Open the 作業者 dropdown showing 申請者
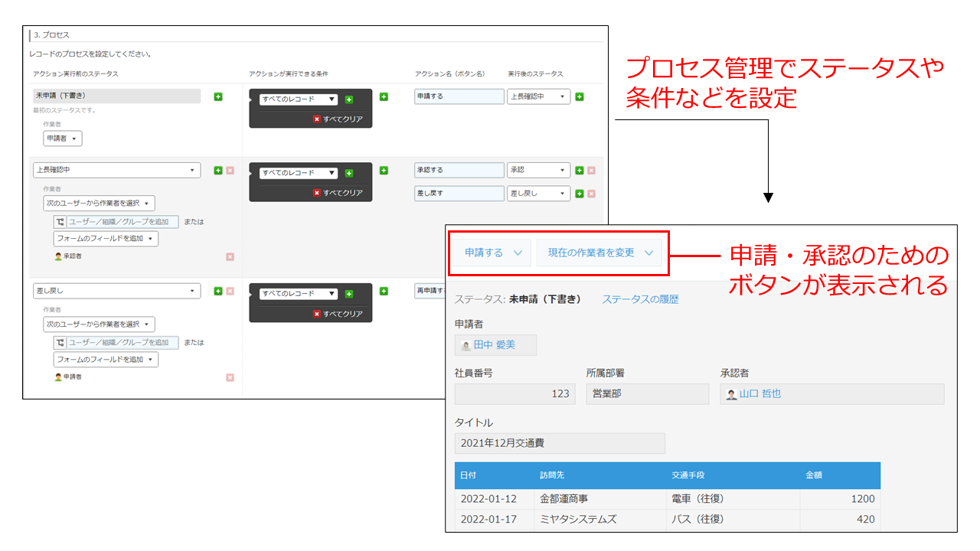Image resolution: width=980 pixels, height=551 pixels. tap(62, 139)
